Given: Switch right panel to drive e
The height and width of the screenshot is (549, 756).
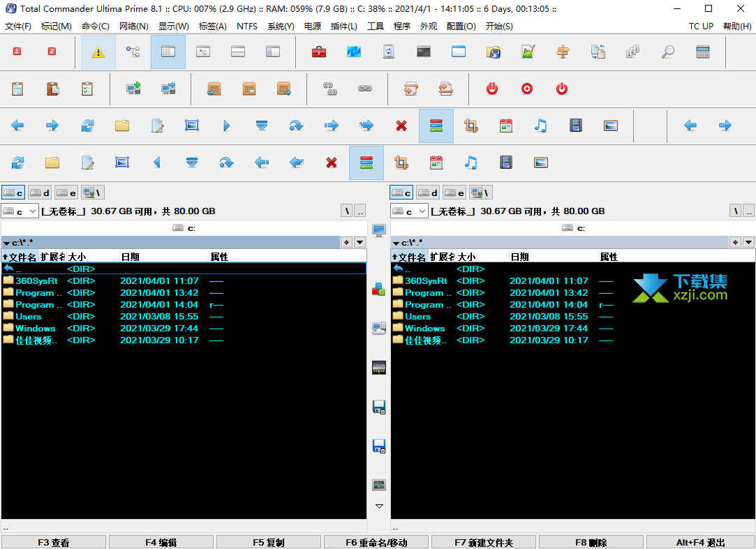Looking at the screenshot, I should [x=454, y=193].
